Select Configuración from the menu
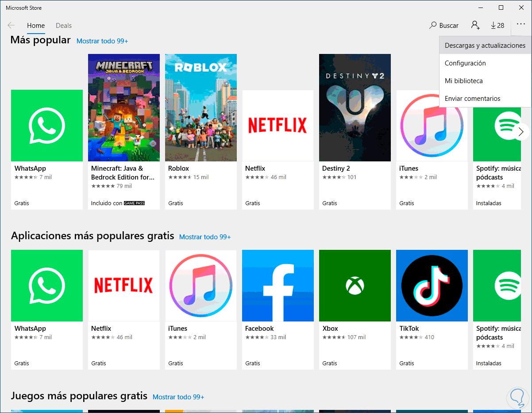Screen dimensions: 532x413 pos(485,63)
